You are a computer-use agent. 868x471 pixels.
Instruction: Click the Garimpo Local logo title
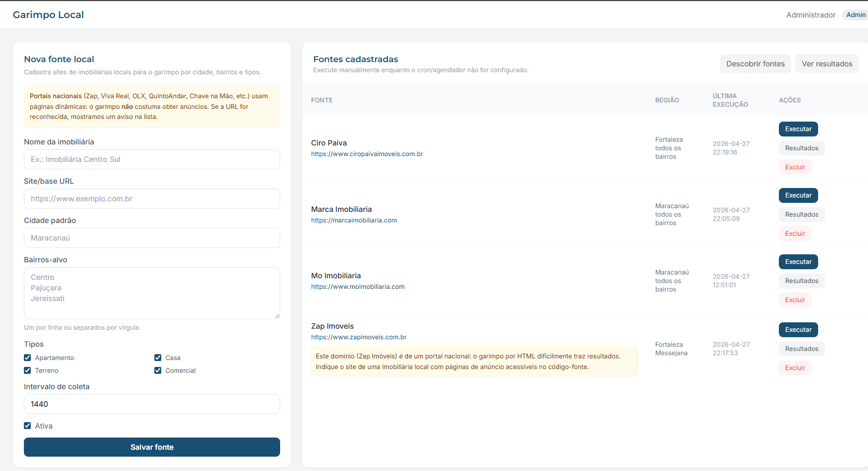pyautogui.click(x=48, y=15)
